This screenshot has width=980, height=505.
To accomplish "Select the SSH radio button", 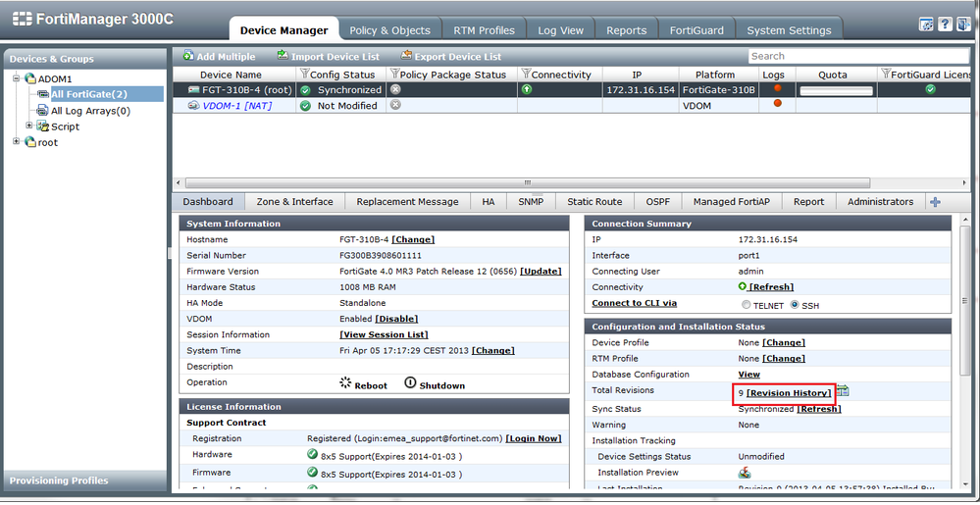I will pos(795,305).
